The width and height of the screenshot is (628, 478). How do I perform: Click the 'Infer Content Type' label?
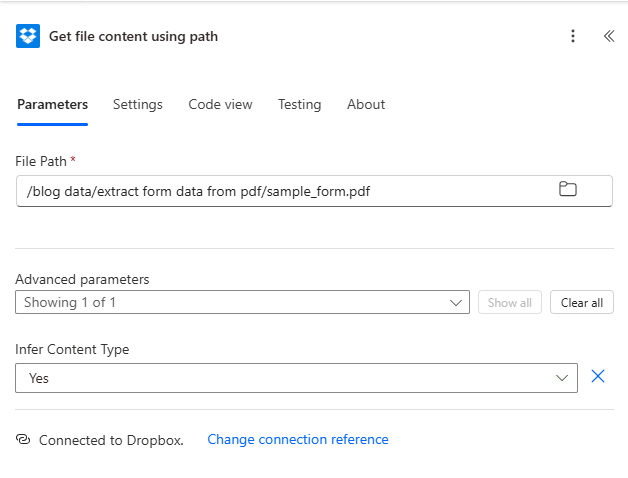point(72,349)
